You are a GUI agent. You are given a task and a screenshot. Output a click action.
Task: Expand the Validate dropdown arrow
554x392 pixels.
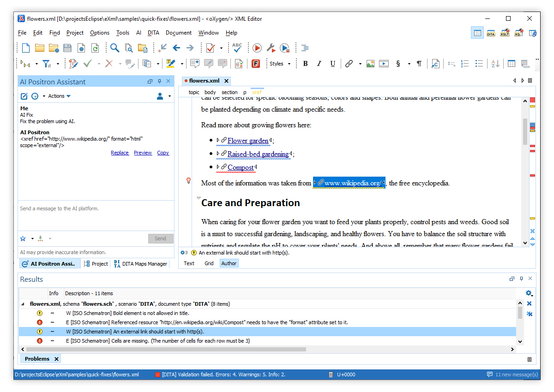221,48
